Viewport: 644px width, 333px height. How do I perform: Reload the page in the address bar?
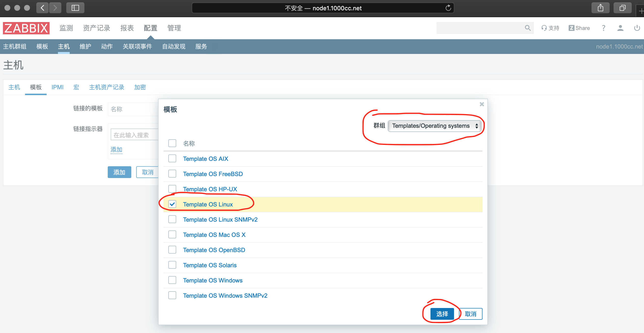point(448,8)
